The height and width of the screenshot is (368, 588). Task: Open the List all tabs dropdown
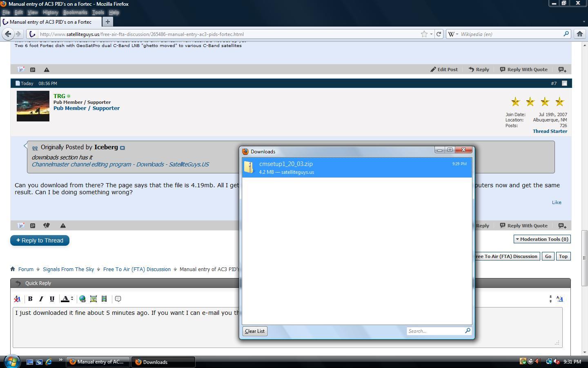tap(584, 22)
